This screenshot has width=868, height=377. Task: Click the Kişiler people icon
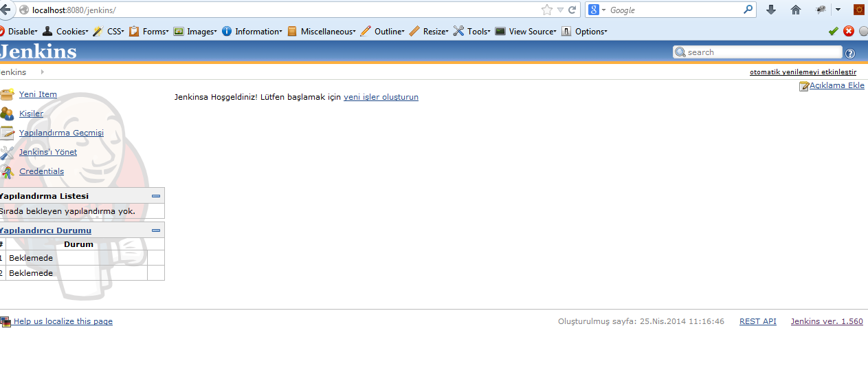coord(7,114)
